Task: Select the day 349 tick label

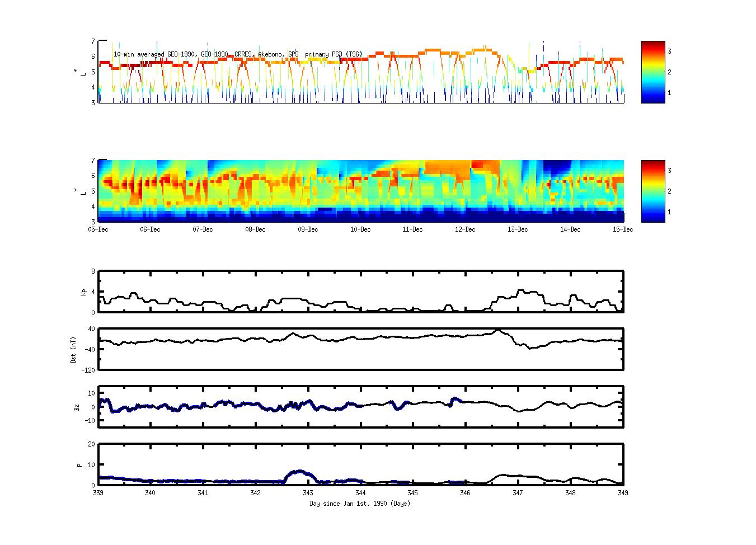Action: (x=622, y=493)
